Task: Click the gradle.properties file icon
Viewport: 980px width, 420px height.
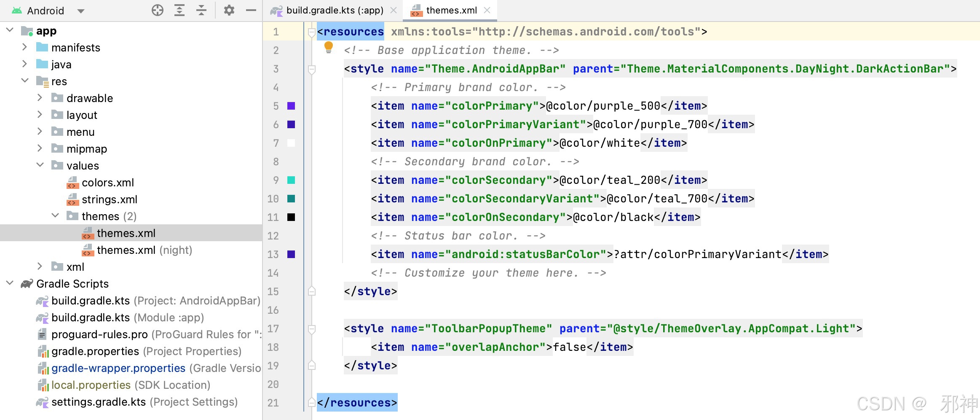Action: click(x=43, y=351)
